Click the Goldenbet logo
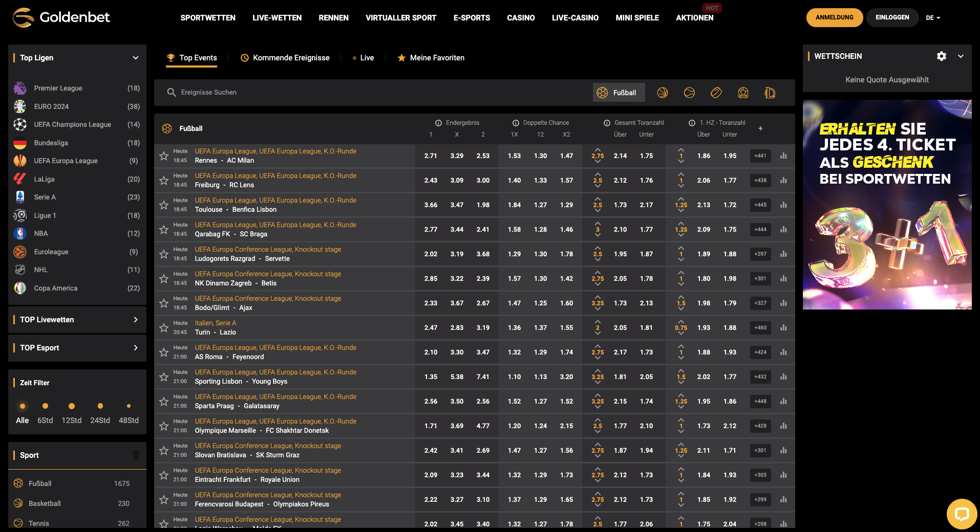Image resolution: width=980 pixels, height=532 pixels. point(61,17)
